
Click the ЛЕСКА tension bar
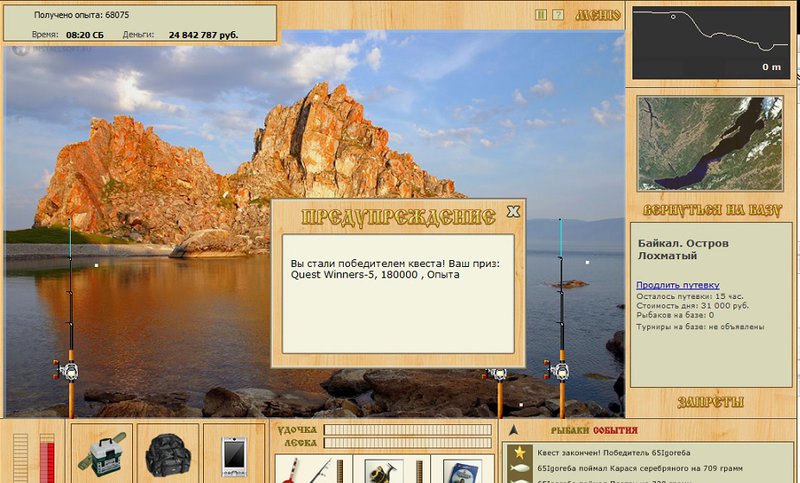point(408,443)
